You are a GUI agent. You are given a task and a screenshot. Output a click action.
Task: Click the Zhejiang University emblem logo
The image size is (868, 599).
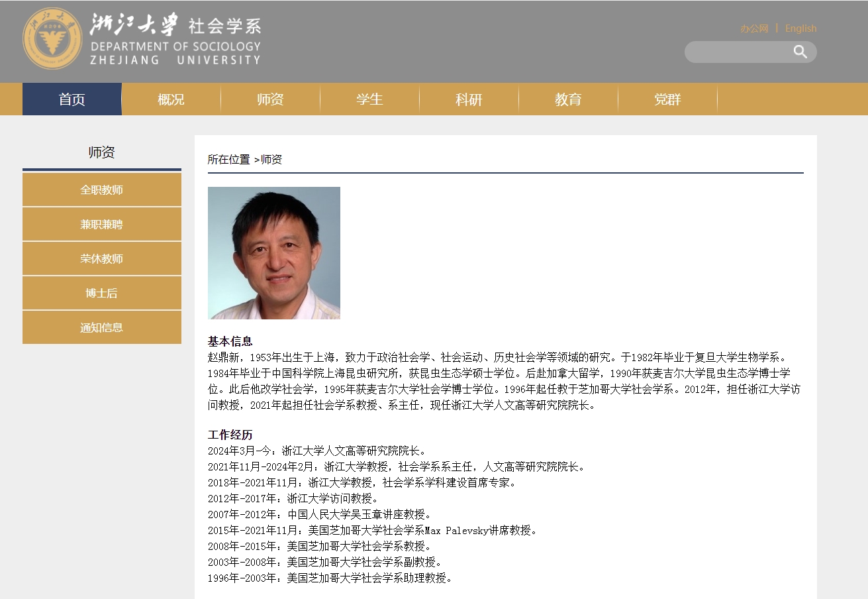[53, 38]
